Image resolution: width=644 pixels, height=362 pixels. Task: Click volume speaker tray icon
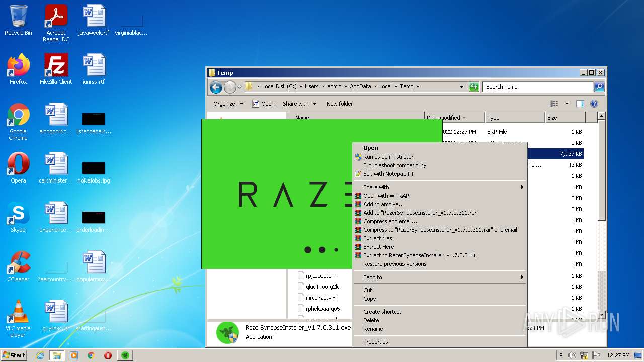(x=572, y=355)
